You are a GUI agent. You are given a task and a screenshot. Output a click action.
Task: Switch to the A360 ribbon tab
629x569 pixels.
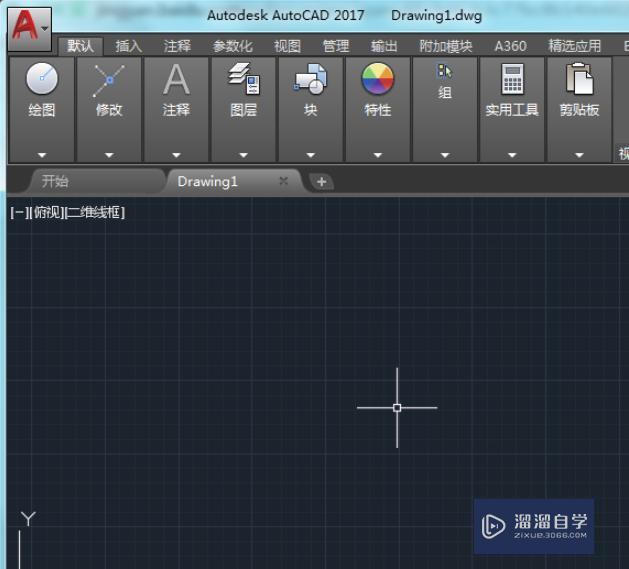click(510, 47)
